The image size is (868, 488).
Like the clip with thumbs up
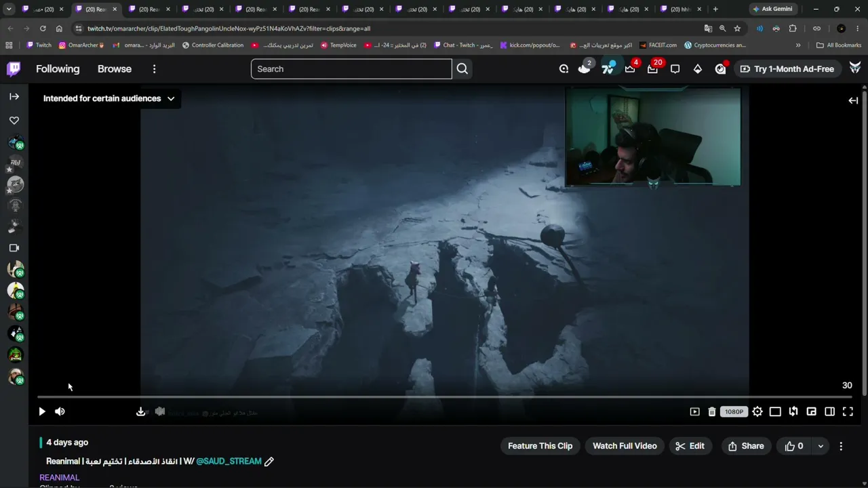pos(794,446)
